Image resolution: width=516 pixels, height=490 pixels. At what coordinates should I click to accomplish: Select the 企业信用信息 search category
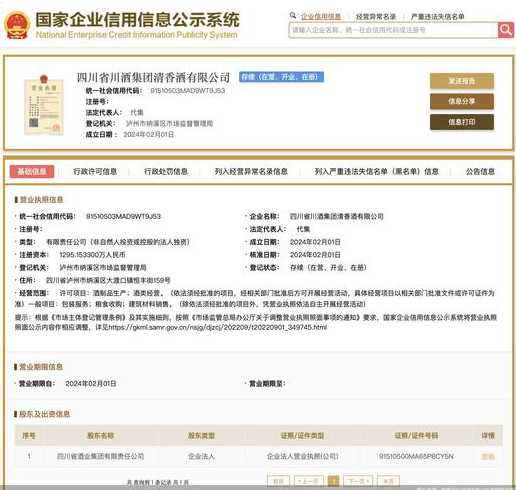tap(321, 16)
